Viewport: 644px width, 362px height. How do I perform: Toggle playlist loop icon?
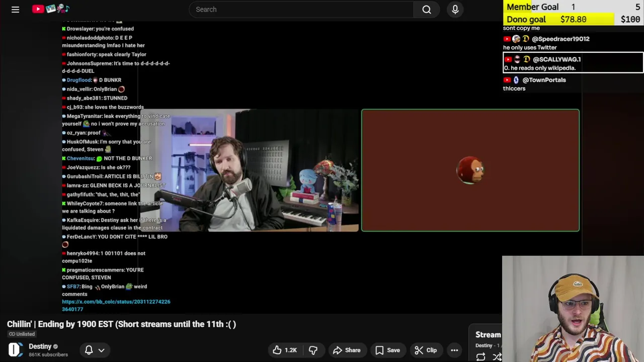(x=480, y=357)
